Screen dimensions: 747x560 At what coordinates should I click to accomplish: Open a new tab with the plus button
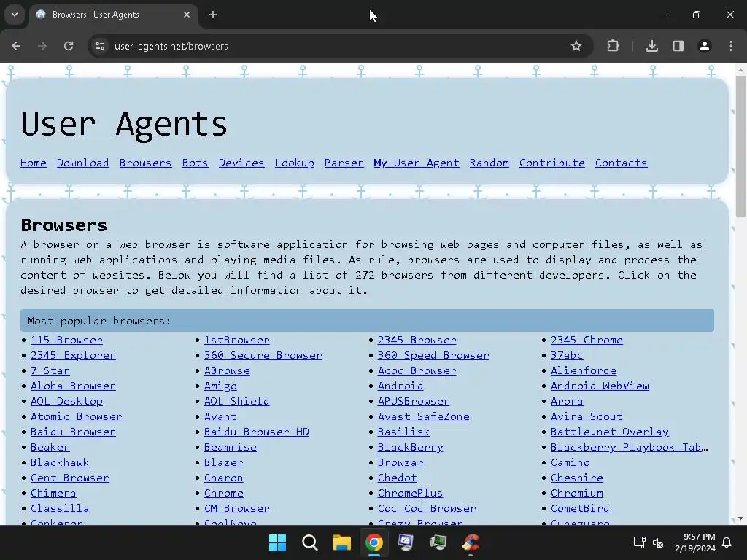pos(213,15)
